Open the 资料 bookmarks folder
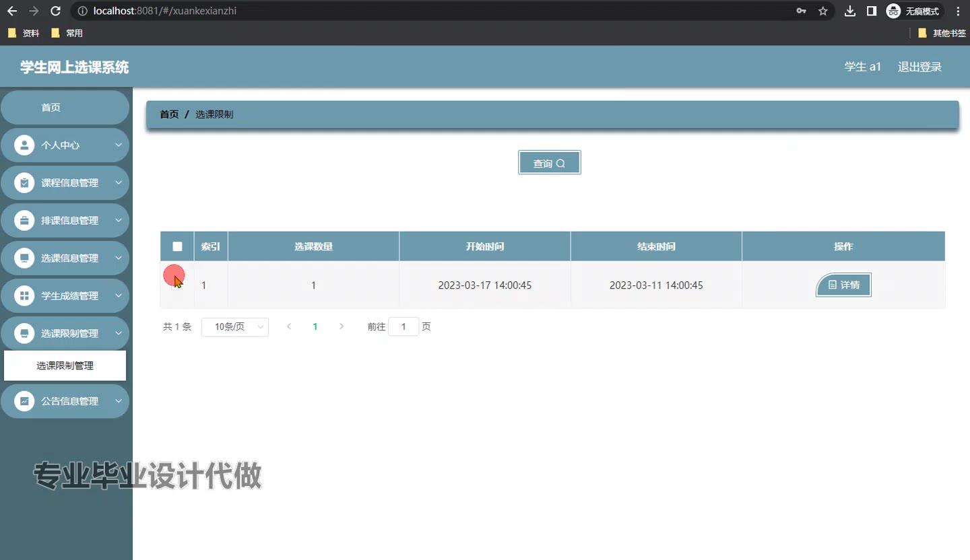 (x=24, y=33)
